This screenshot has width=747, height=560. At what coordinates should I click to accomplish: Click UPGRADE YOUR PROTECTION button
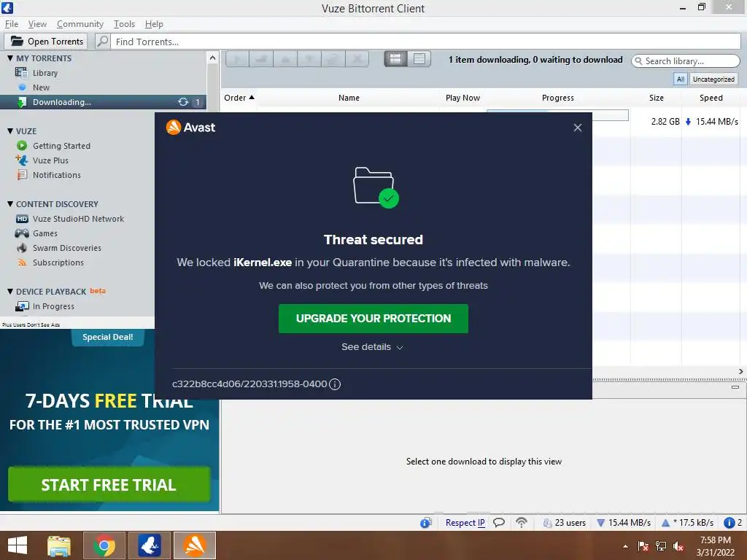click(373, 319)
